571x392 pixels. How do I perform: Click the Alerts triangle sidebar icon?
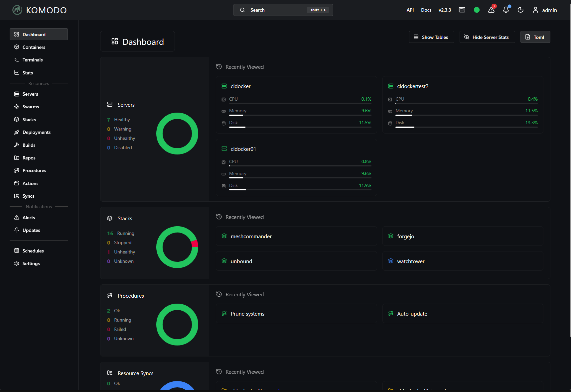point(17,217)
